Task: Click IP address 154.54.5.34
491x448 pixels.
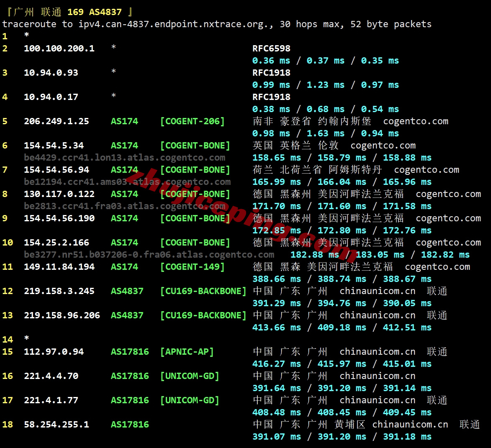Action: 54,146
